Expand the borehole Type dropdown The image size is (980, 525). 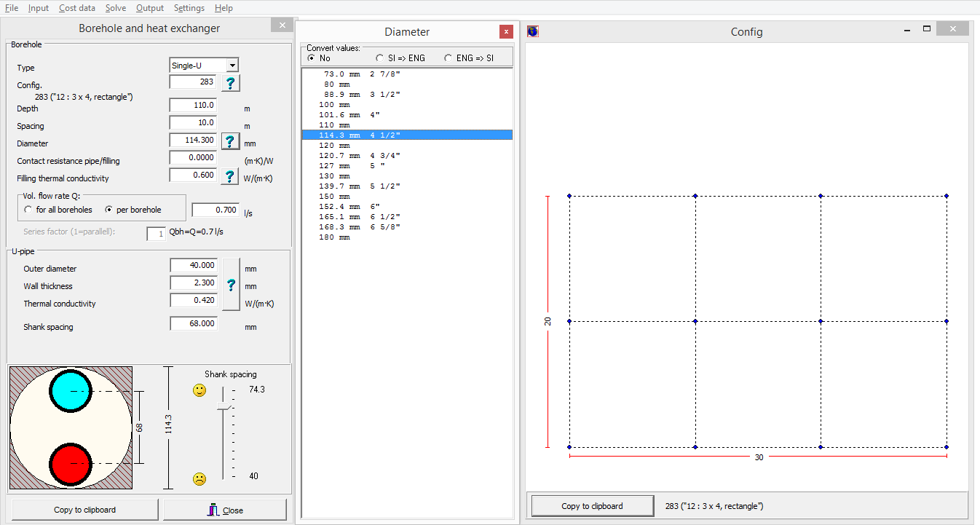pyautogui.click(x=232, y=65)
